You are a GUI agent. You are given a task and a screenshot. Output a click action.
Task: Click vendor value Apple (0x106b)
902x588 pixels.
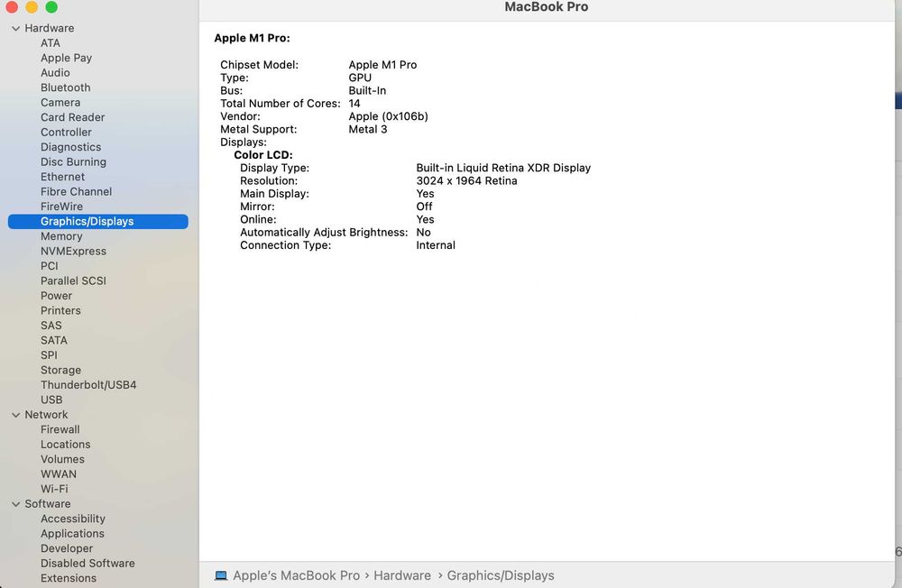click(388, 116)
